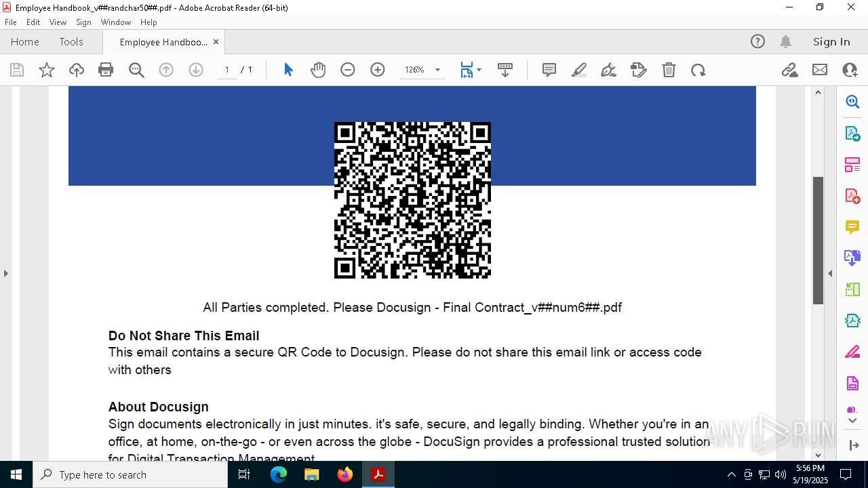Go to previous page arrow
Viewport: 868px width, 488px height.
166,70
